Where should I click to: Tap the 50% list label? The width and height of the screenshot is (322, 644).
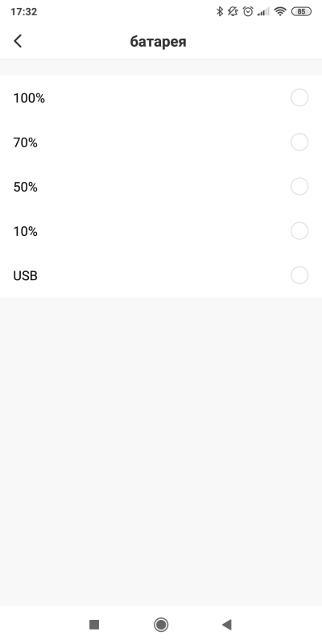[26, 187]
